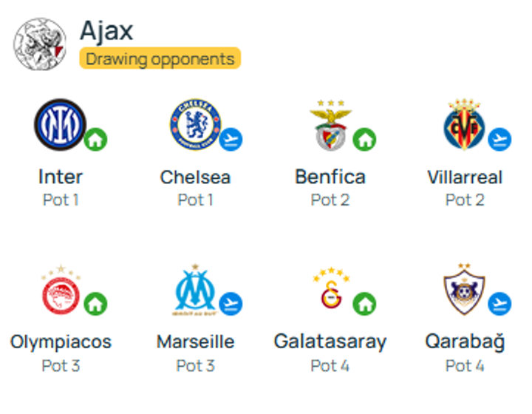Click the Ajax club crest
This screenshot has height=414, width=532.
39,43
